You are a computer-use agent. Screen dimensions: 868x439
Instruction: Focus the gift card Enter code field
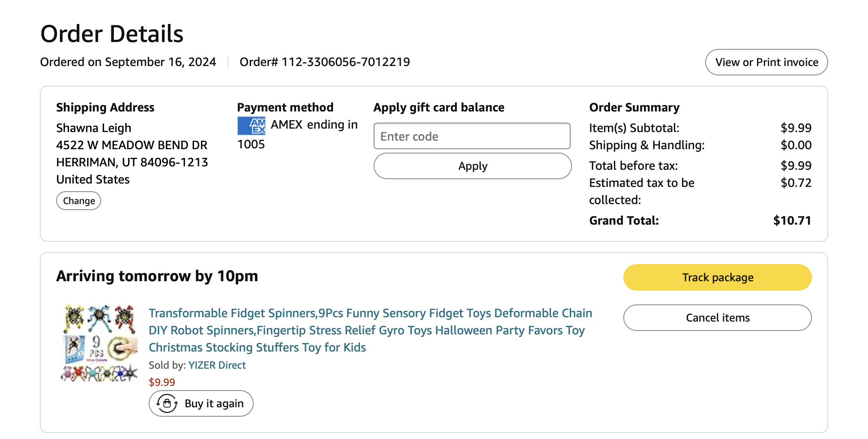(x=472, y=136)
